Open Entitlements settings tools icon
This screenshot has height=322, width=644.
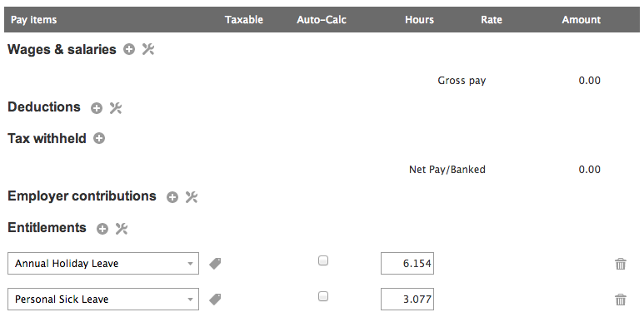122,229
